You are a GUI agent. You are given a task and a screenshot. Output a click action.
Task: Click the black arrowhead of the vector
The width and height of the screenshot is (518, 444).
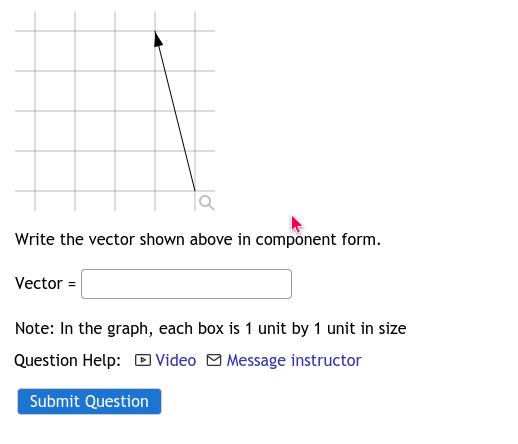click(158, 39)
